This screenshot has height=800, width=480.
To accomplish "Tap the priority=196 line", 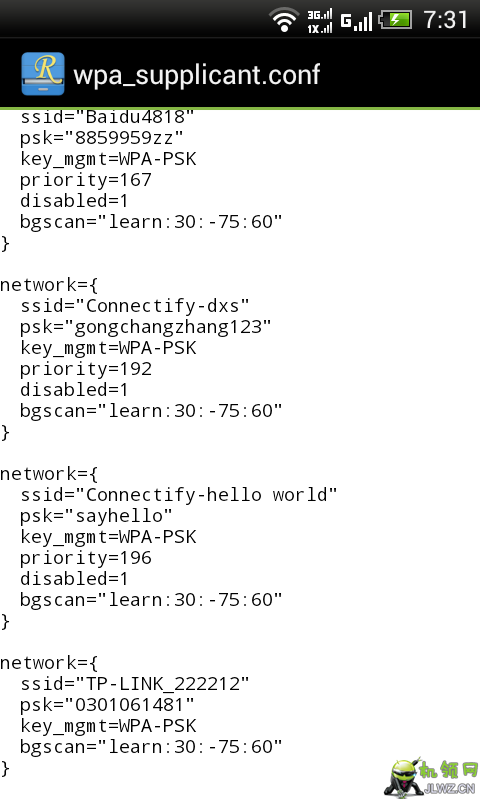I will coord(86,558).
